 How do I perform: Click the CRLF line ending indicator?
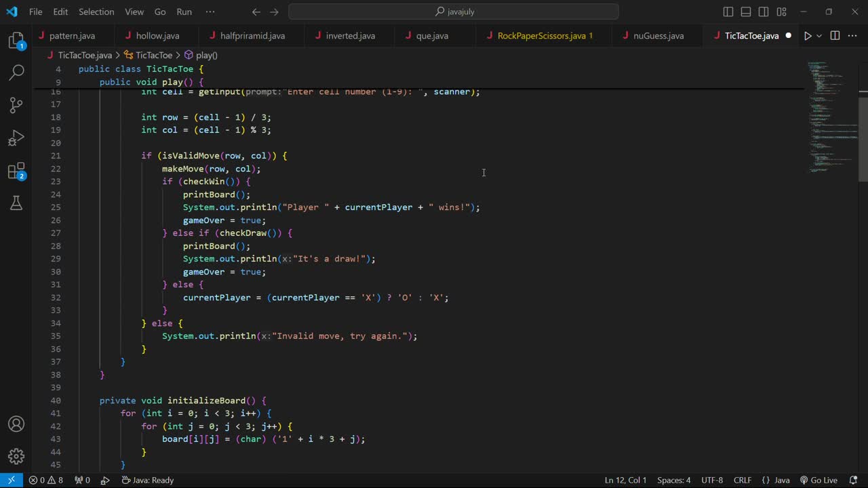pos(743,480)
